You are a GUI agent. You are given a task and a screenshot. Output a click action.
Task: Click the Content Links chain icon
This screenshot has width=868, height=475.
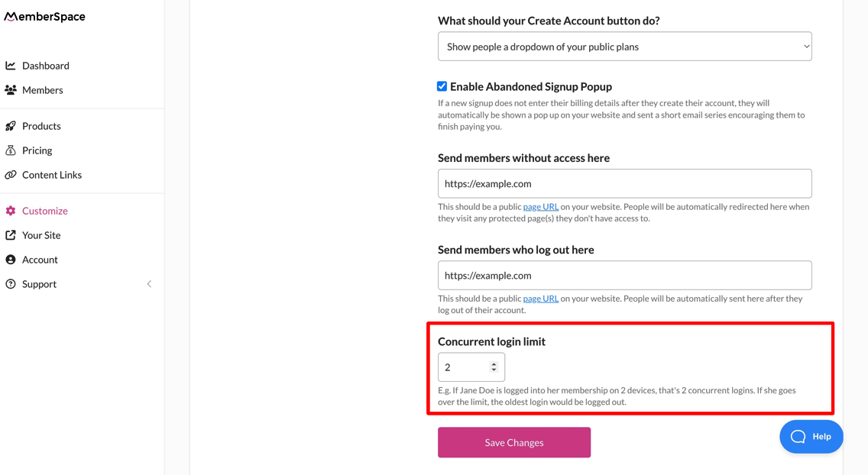pyautogui.click(x=11, y=175)
